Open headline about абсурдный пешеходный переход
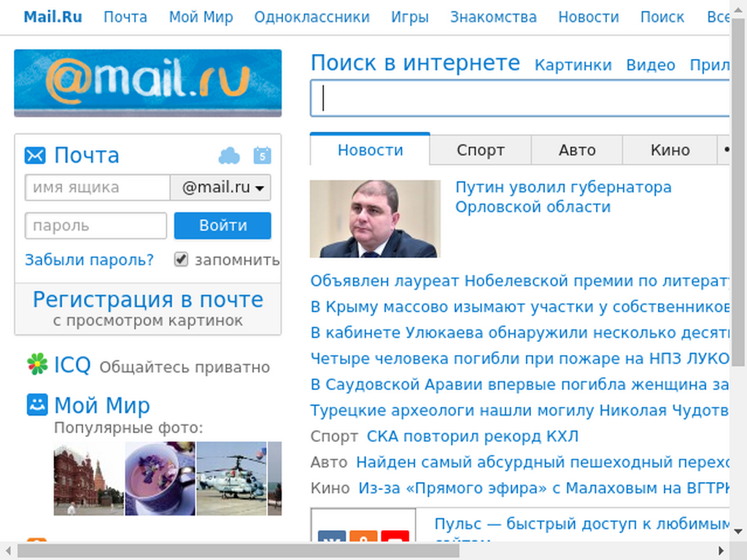 click(543, 462)
